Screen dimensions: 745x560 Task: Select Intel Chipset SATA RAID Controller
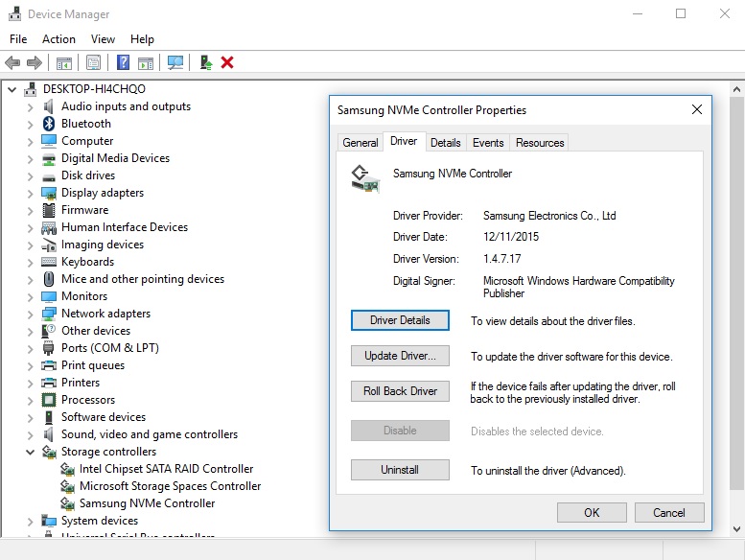(x=166, y=469)
